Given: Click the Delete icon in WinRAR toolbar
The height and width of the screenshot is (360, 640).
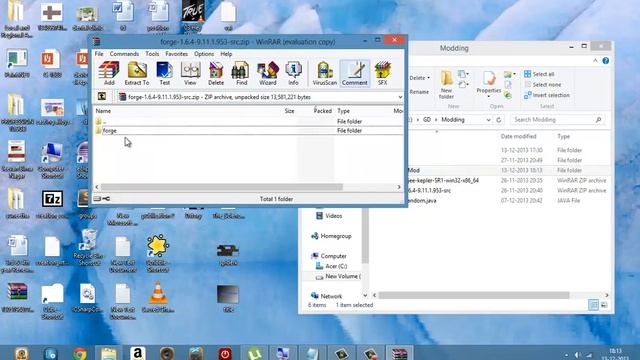Looking at the screenshot, I should click(216, 73).
